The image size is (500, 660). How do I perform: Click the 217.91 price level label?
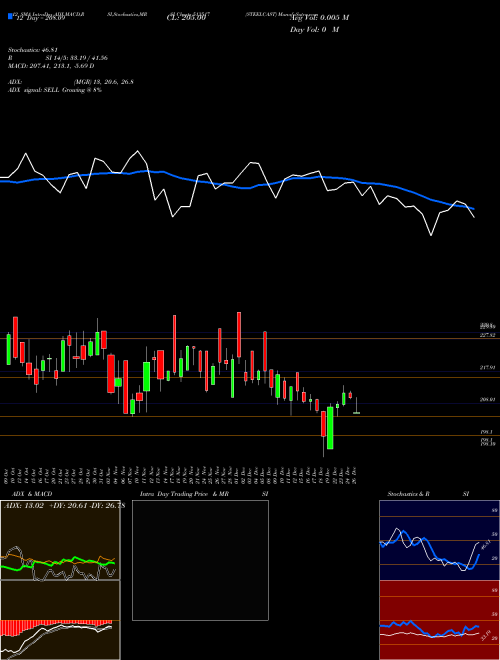pyautogui.click(x=488, y=367)
